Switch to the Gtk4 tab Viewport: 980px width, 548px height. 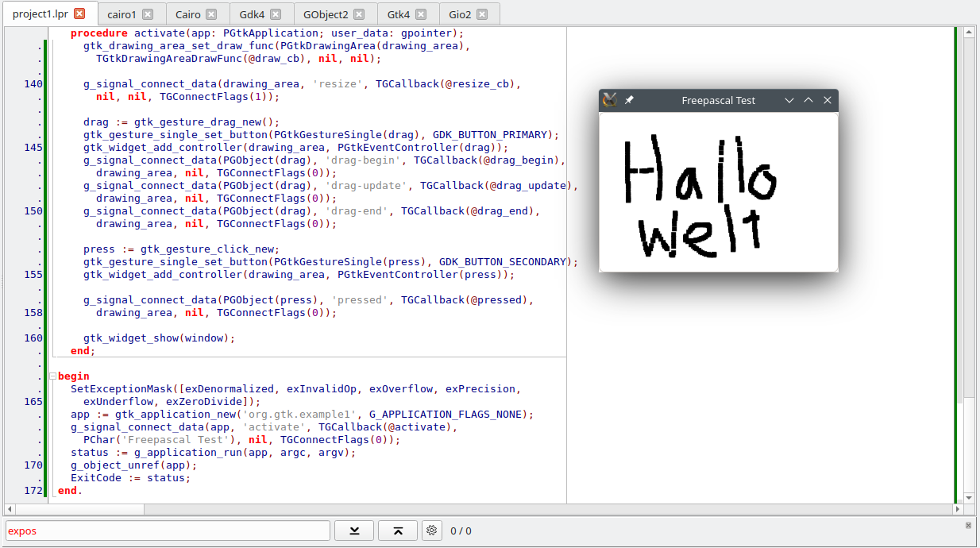coord(399,14)
